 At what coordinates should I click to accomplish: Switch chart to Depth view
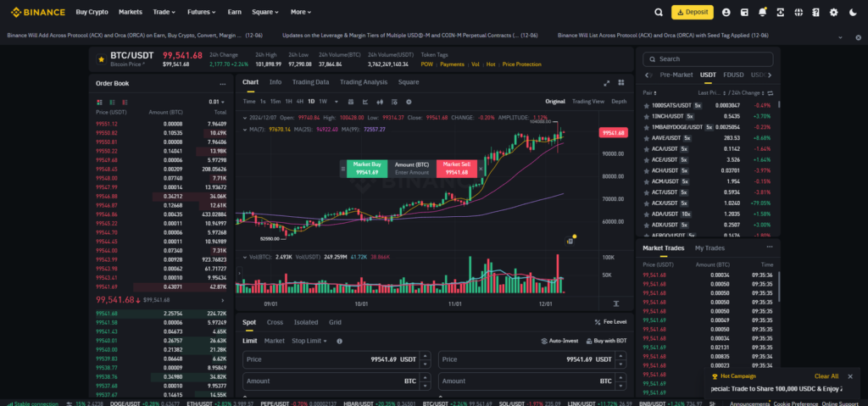click(x=619, y=102)
